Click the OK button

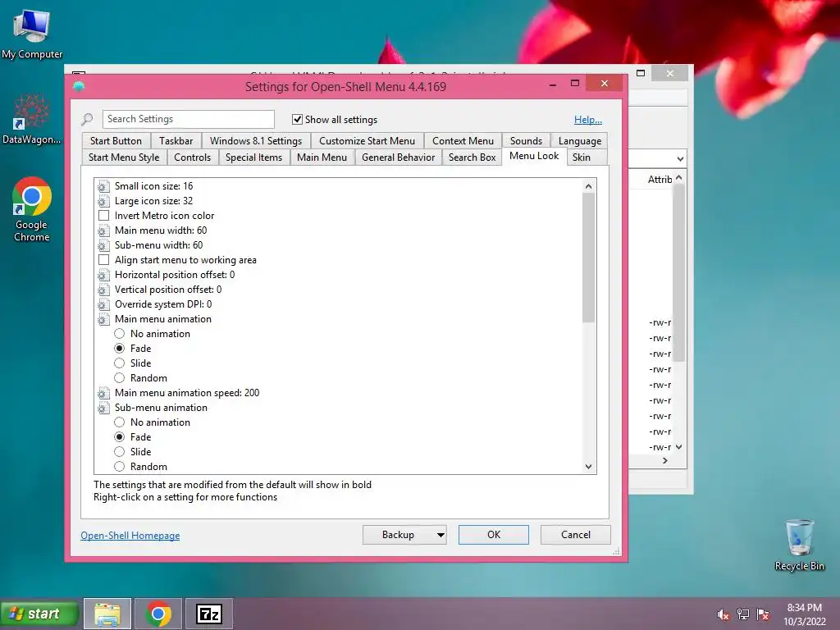point(493,535)
